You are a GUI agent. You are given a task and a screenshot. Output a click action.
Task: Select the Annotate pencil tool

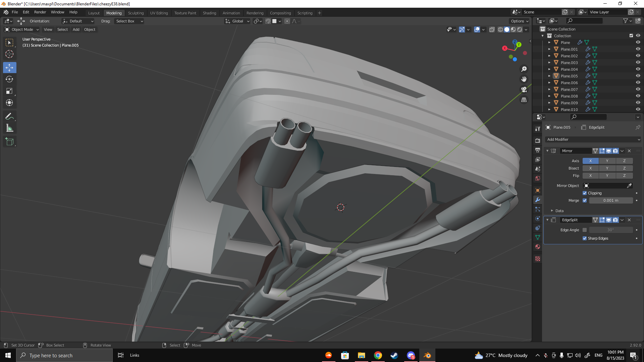point(9,116)
